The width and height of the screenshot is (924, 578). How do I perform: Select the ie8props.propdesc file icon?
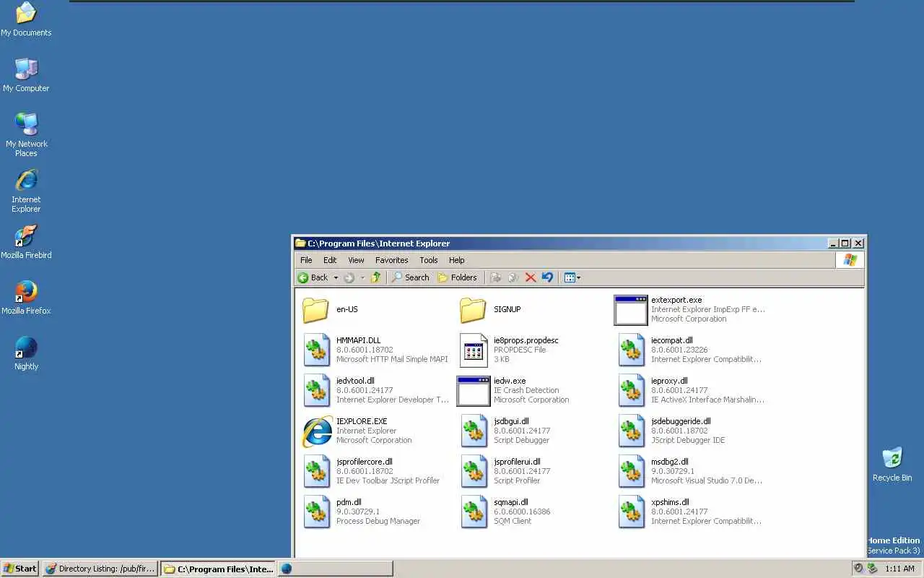474,350
